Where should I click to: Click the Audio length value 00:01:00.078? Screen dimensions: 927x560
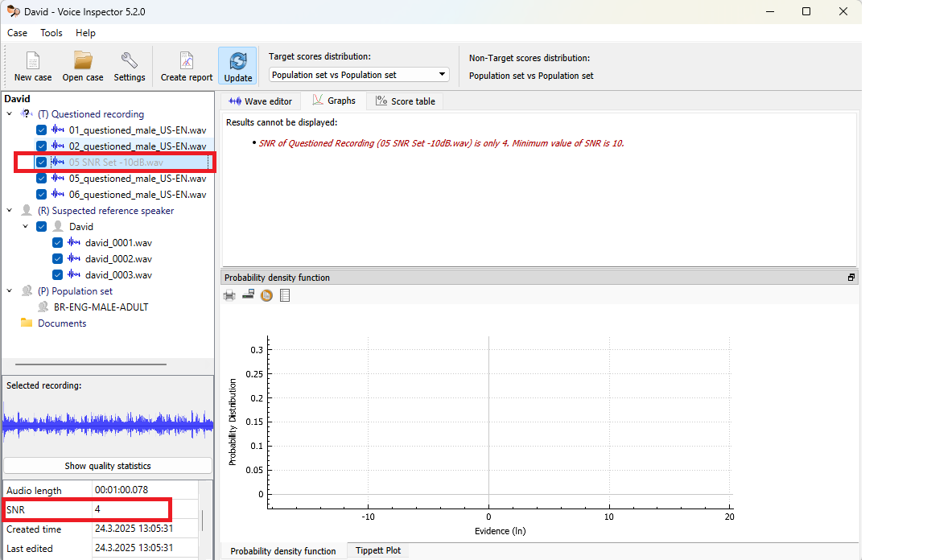point(122,490)
